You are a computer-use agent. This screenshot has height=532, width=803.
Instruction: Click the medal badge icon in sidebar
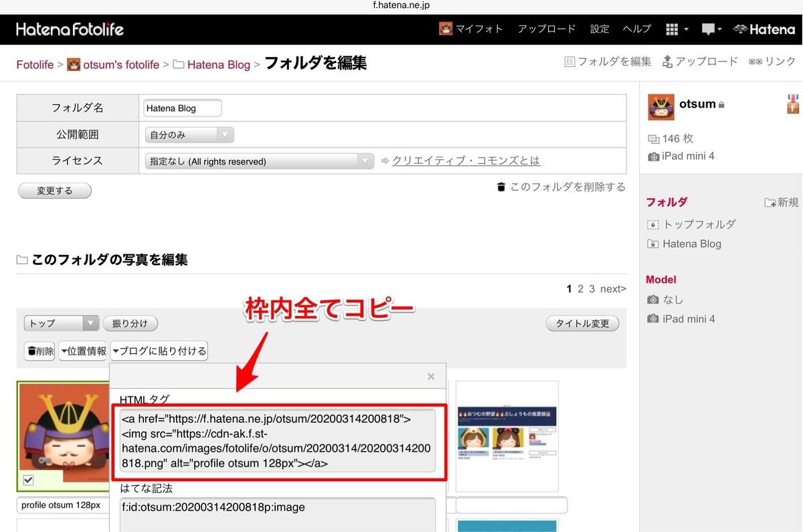point(793,104)
